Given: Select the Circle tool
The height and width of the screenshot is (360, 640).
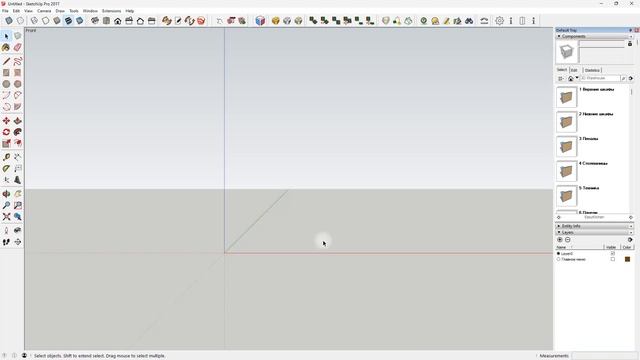Looking at the screenshot, I should click(6, 84).
